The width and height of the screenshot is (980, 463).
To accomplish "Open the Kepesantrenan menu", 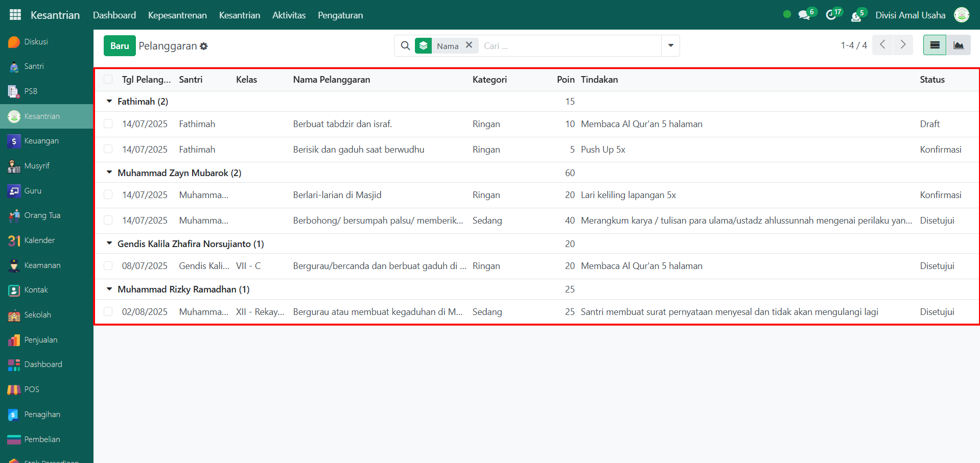I will (x=177, y=15).
